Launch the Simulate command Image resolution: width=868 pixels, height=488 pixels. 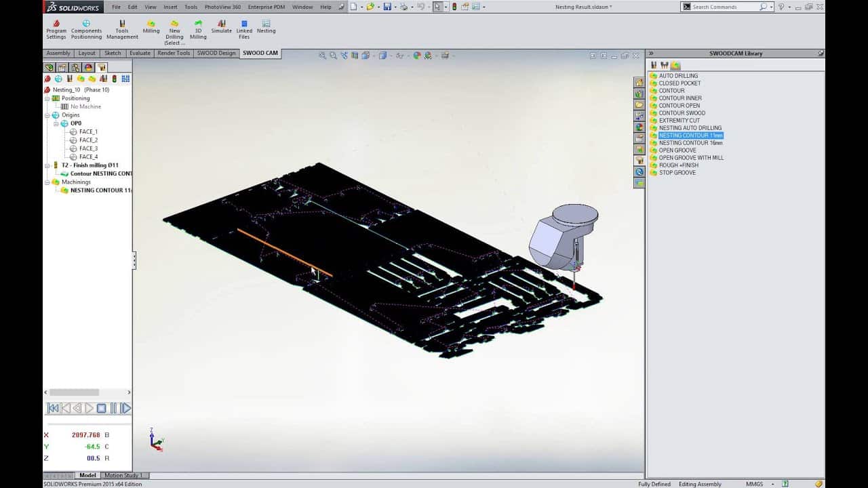point(221,27)
